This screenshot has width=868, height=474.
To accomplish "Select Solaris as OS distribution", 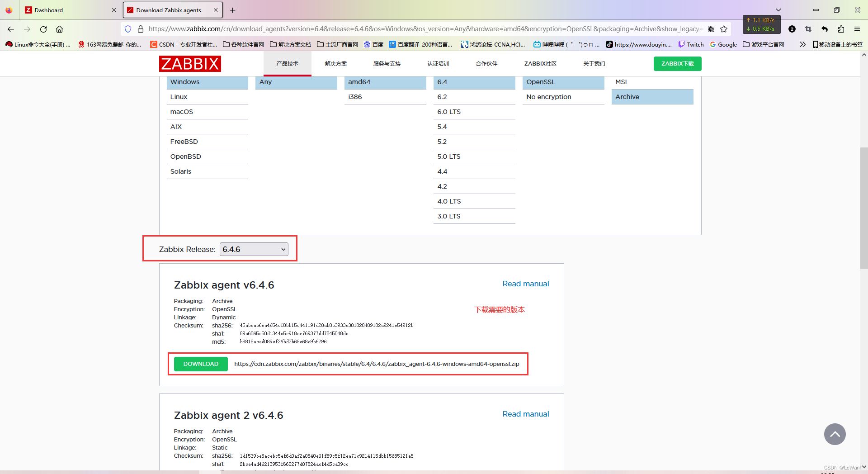I will [207, 171].
